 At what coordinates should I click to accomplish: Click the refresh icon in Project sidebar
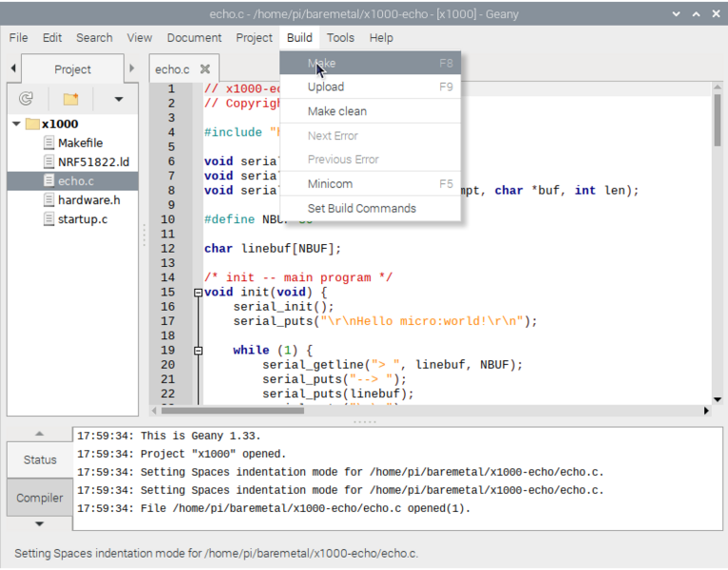pyautogui.click(x=26, y=99)
